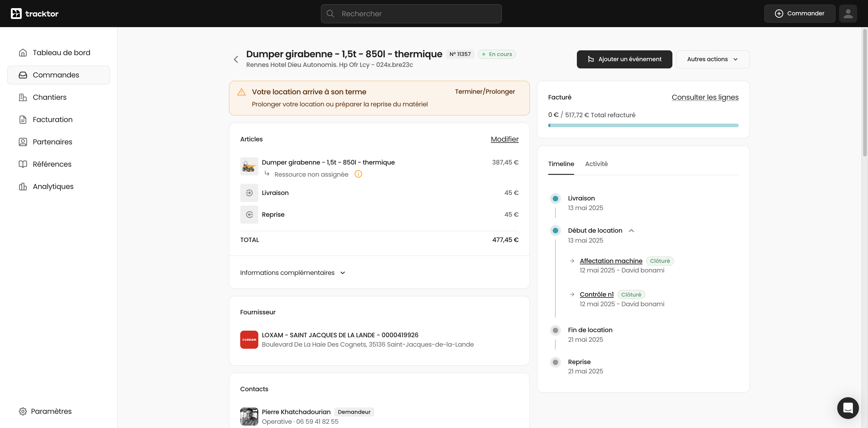Open Tableau de bord in sidebar

pos(59,52)
